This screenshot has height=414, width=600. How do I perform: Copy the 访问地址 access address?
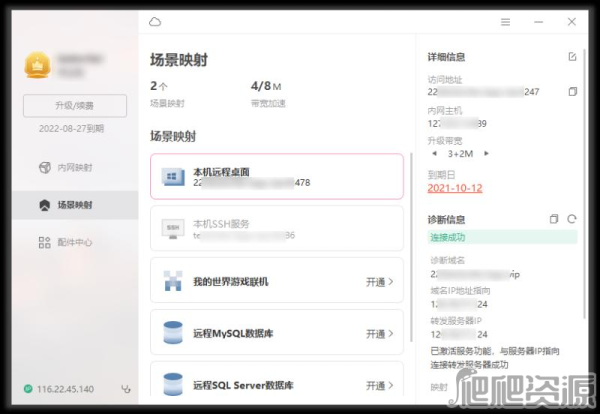(572, 92)
